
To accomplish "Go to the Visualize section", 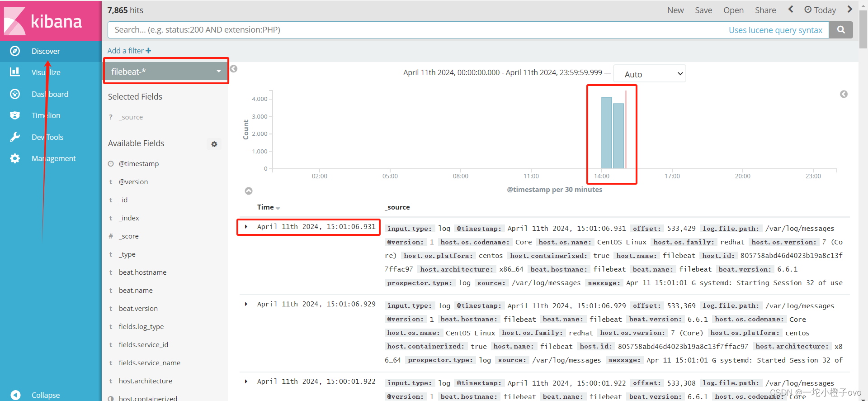I will (46, 72).
